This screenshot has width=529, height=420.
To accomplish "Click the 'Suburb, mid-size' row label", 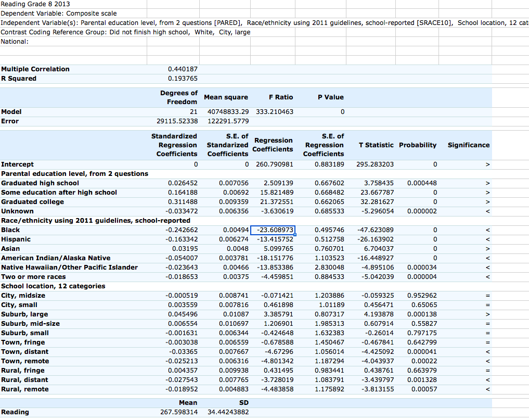I will [30, 324].
